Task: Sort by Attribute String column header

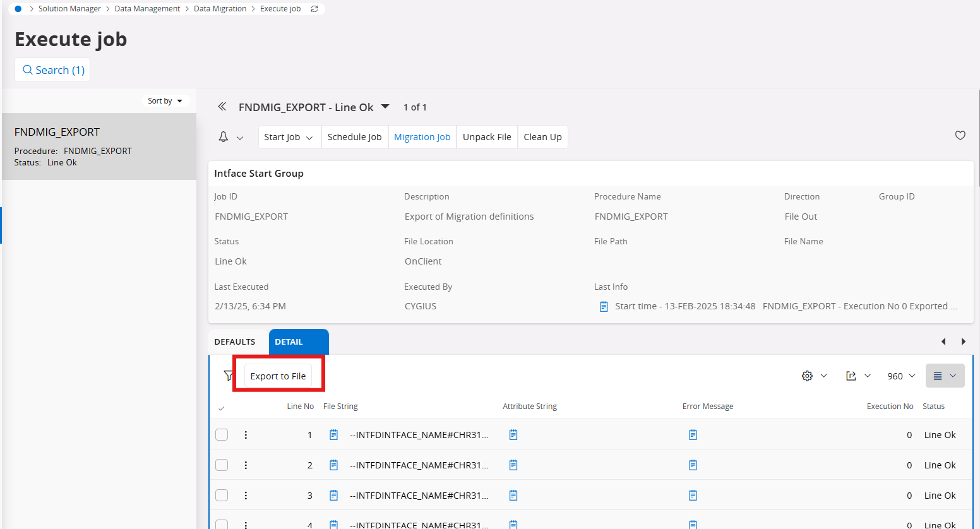Action: [530, 407]
